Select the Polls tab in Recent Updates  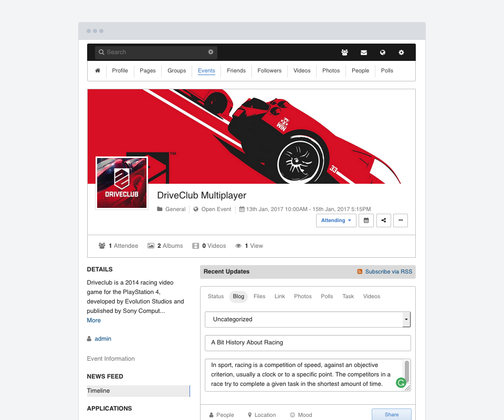pos(327,297)
